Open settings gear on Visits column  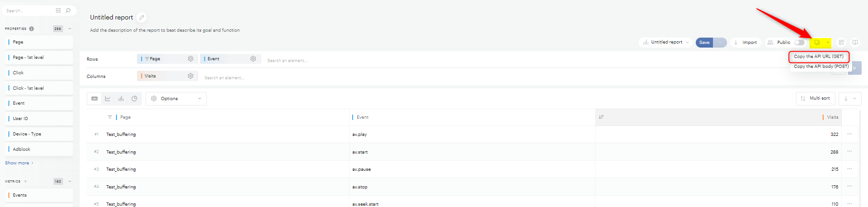190,76
